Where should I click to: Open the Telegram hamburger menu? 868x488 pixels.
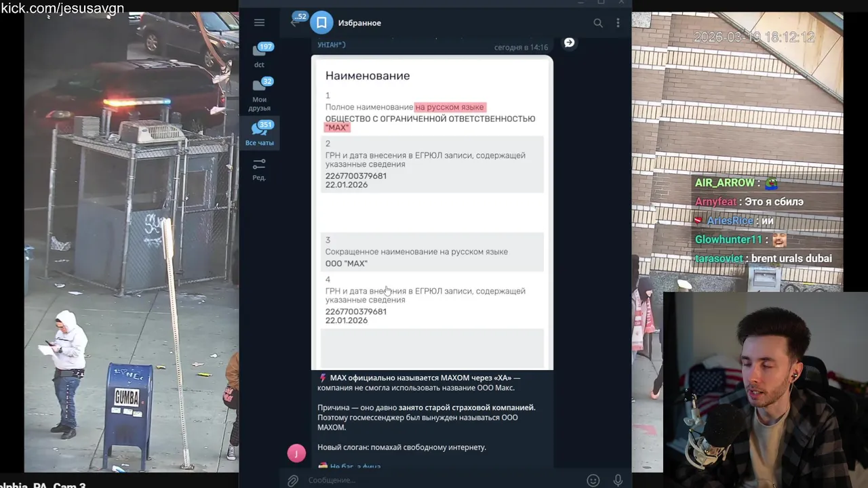coord(259,22)
